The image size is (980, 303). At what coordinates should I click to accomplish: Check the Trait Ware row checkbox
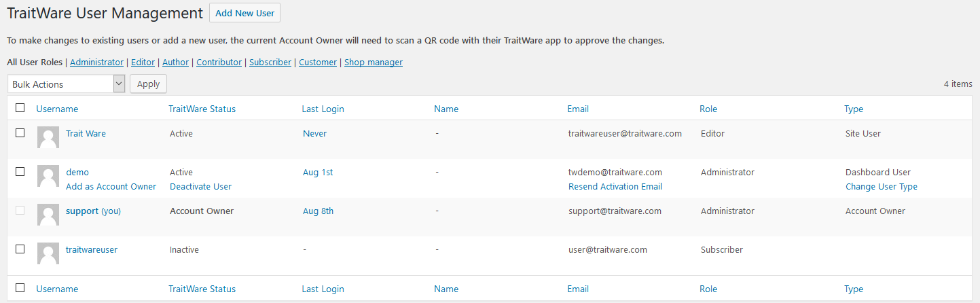[x=20, y=132]
